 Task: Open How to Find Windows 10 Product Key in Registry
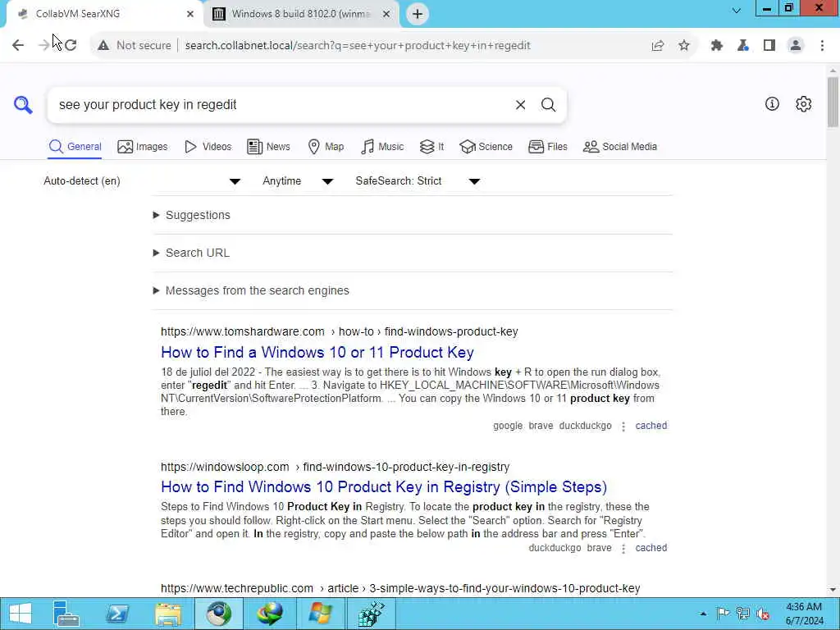point(384,487)
